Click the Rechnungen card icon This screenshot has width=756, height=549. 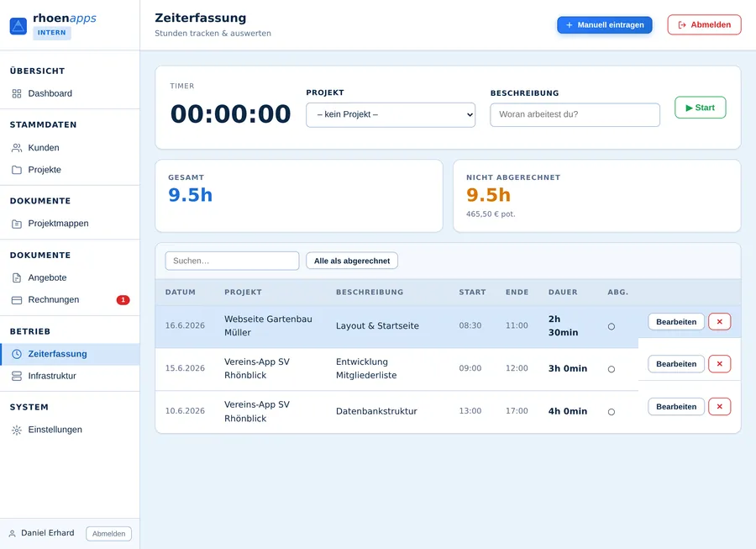tap(17, 300)
